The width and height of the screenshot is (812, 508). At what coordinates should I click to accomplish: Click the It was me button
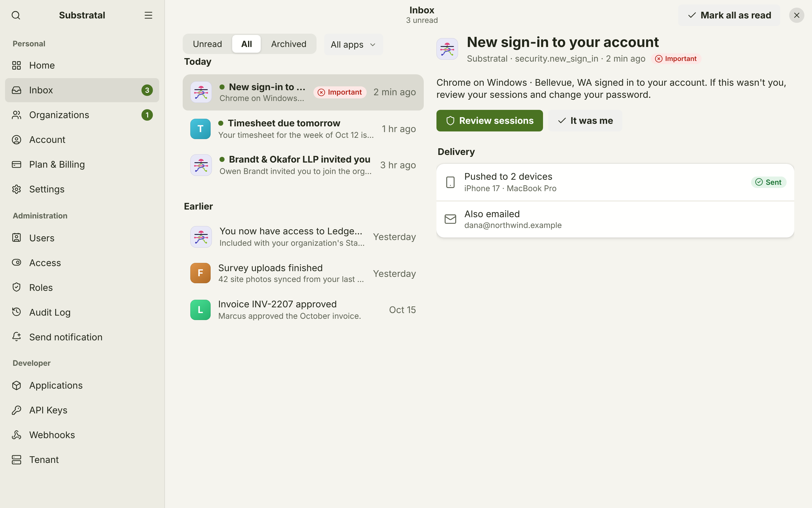click(585, 121)
